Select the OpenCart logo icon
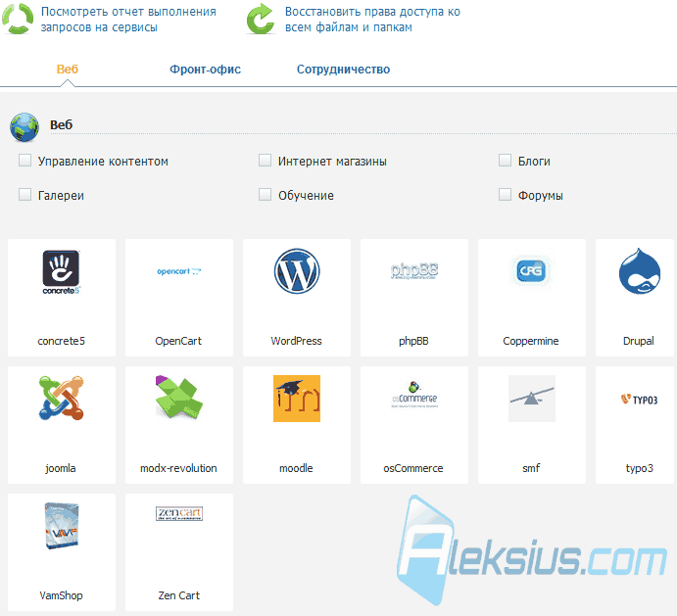The width and height of the screenshot is (677, 616). 178,271
